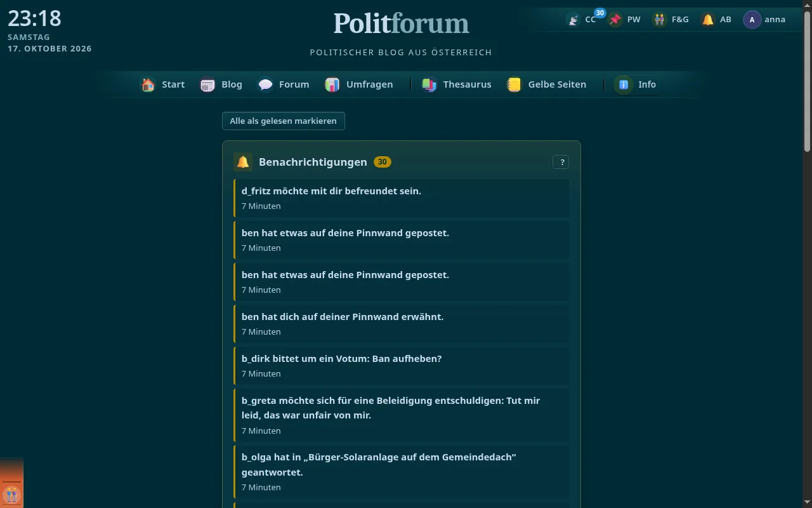
Task: Open anna's avatar in the header
Action: [752, 20]
